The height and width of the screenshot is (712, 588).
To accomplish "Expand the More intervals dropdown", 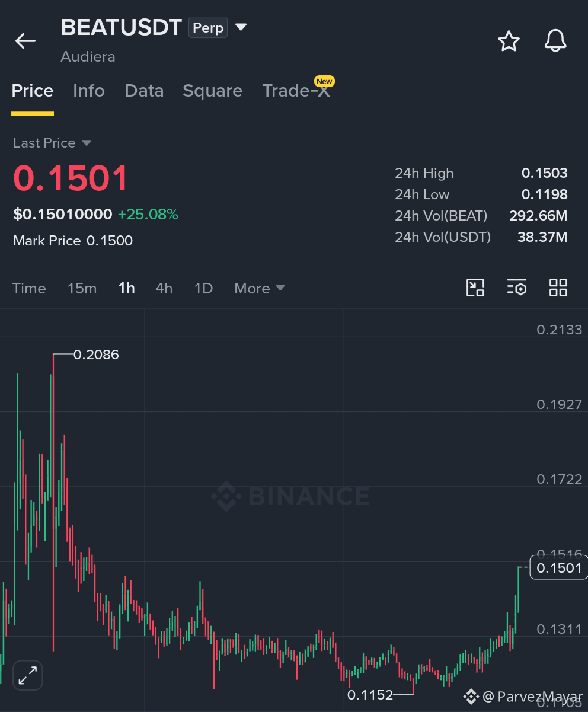I will point(260,288).
